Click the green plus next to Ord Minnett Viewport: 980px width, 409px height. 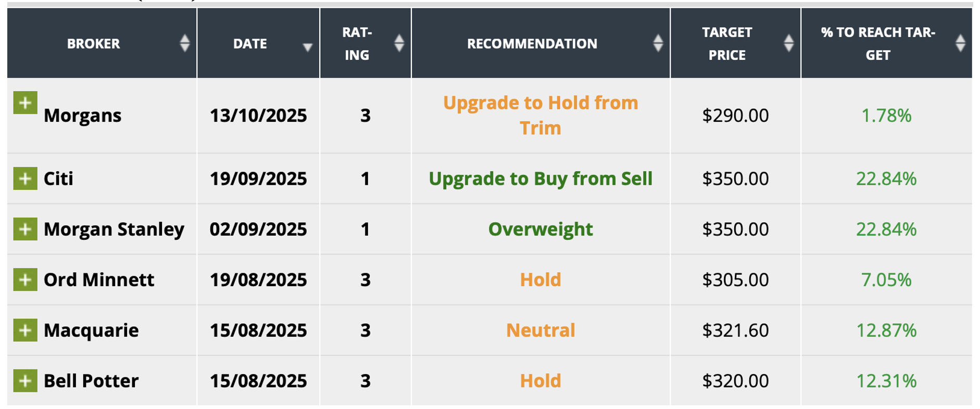click(x=25, y=279)
